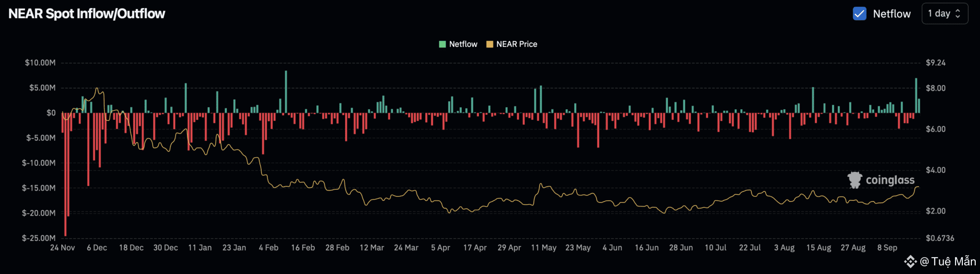Click the 12 Mar date label
Viewport: 980px width, 274px height.
pyautogui.click(x=372, y=248)
